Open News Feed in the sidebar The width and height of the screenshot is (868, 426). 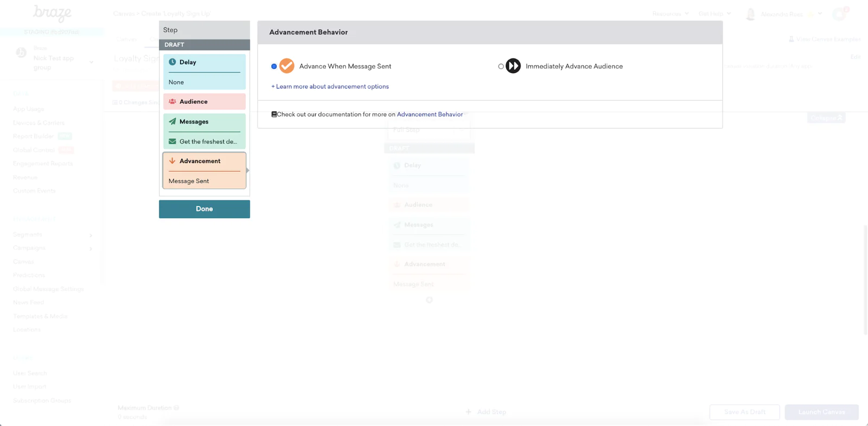coord(28,302)
